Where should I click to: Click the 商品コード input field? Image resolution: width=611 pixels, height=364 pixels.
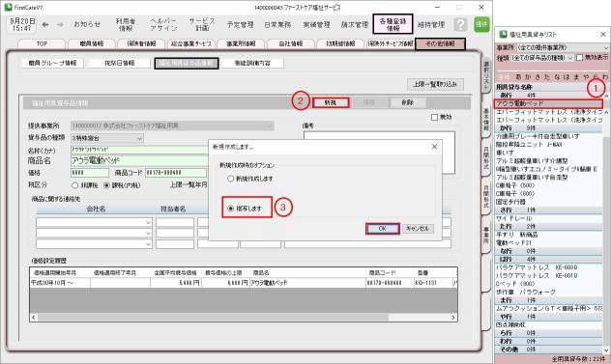coord(176,173)
